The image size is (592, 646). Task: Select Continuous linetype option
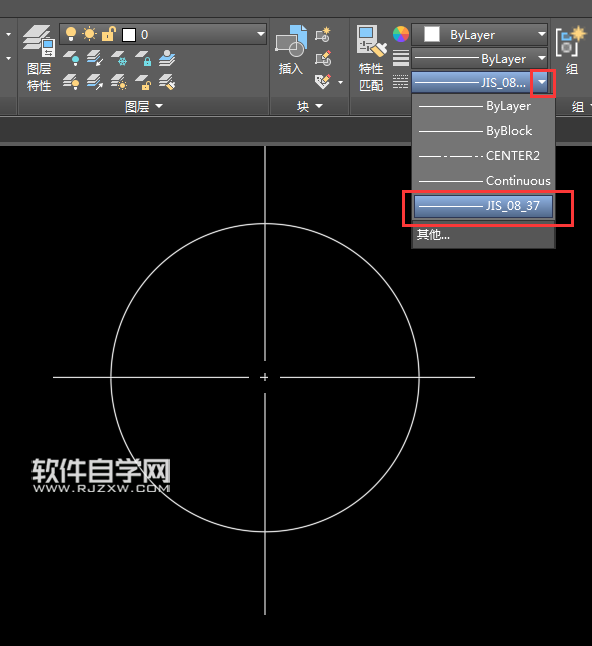(x=484, y=180)
